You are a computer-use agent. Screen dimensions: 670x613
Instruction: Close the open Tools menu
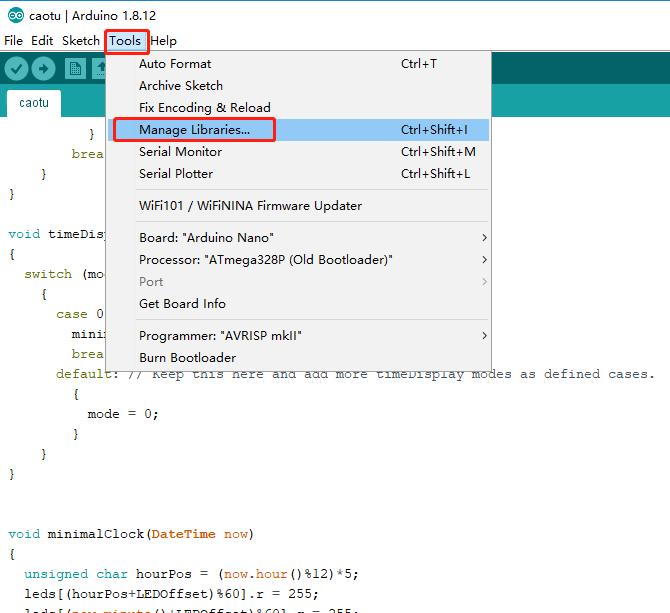click(x=125, y=41)
